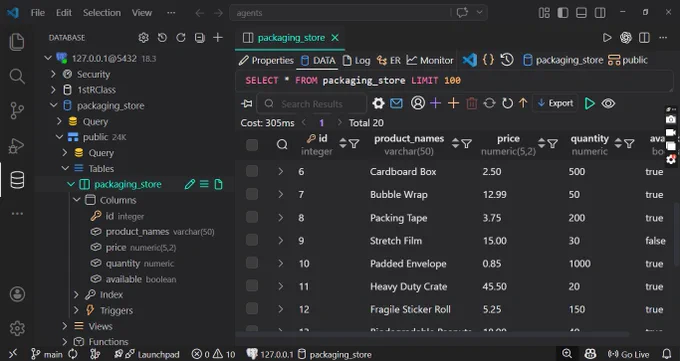Sort the product_names column
680x361 pixels.
455,143
